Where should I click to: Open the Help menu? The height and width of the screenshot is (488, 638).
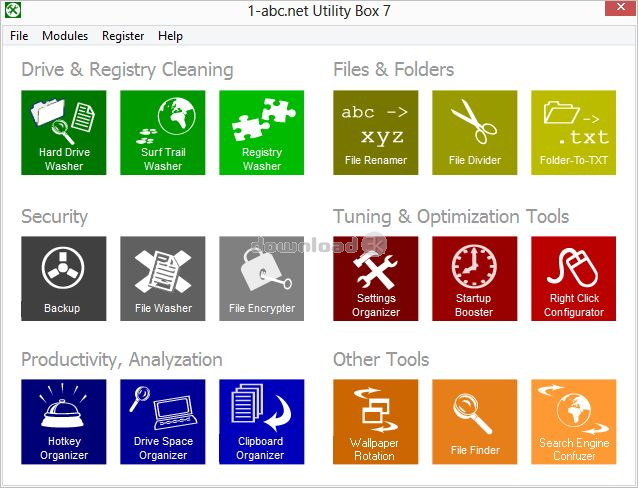170,36
